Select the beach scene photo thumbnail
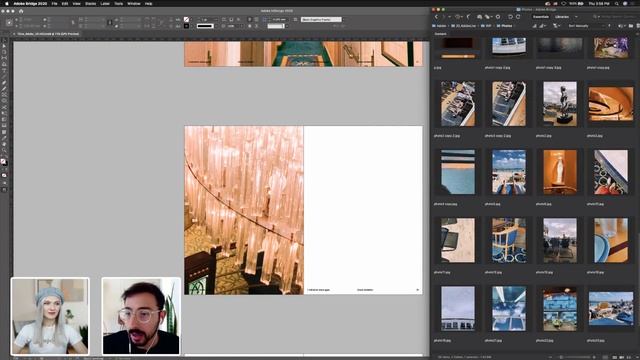Image resolution: width=640 pixels, height=360 pixels. pyautogui.click(x=509, y=172)
